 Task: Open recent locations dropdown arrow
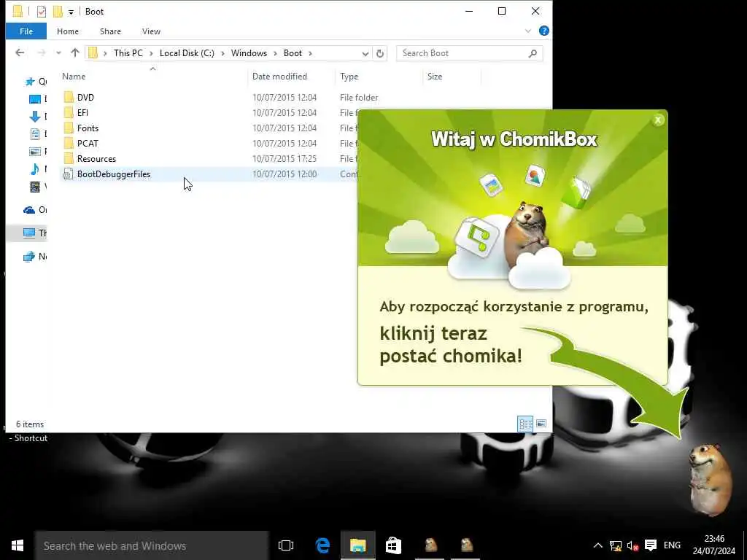pos(58,52)
